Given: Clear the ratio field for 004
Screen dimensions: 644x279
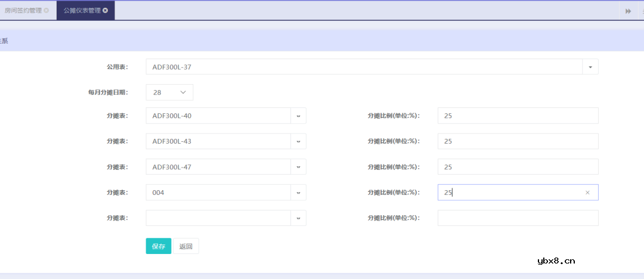Looking at the screenshot, I should tap(587, 193).
